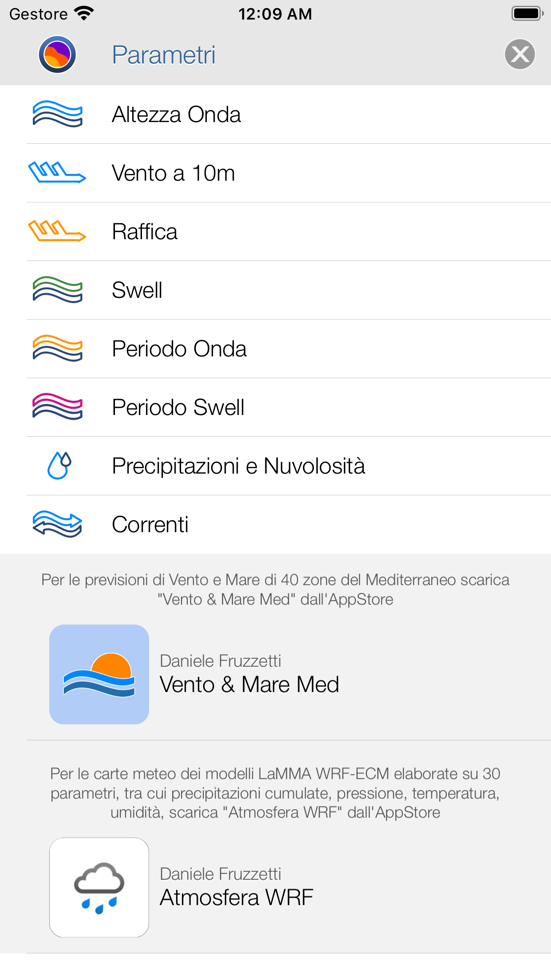Open the Atmosfera WRF app link
Image resolution: width=551 pixels, height=980 pixels.
(x=236, y=897)
